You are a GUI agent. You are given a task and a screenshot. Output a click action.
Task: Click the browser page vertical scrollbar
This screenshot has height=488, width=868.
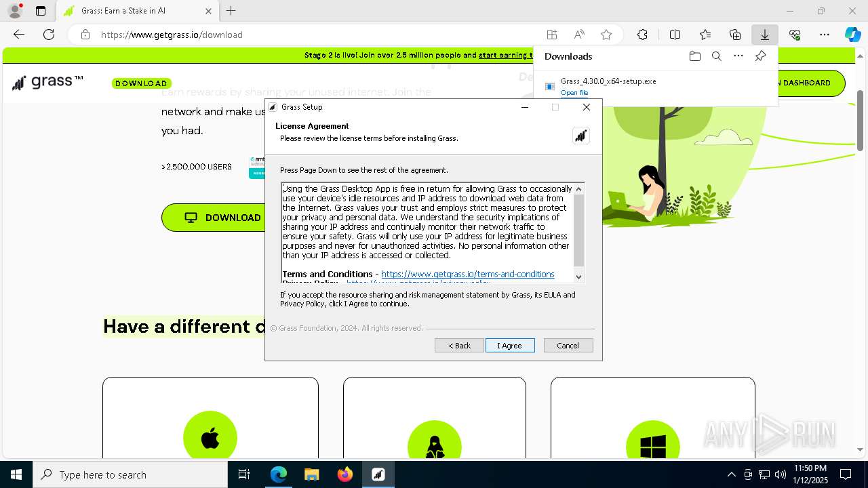tap(861, 120)
